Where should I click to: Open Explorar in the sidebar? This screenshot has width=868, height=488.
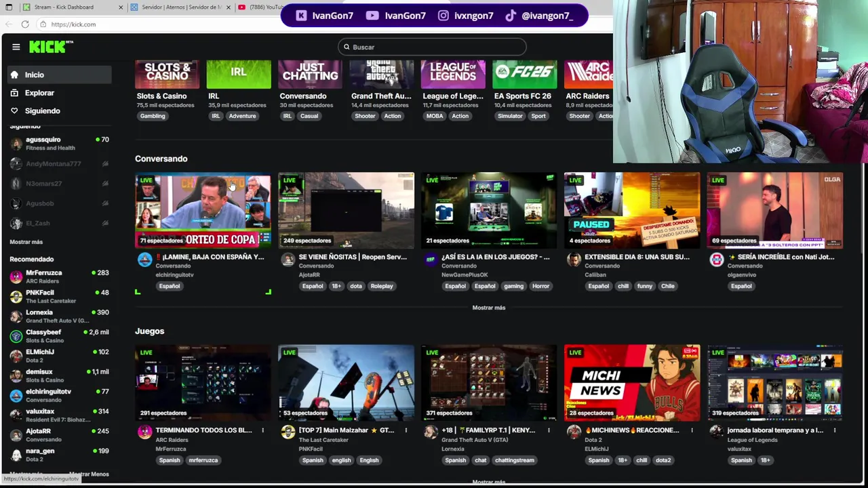(x=60, y=93)
